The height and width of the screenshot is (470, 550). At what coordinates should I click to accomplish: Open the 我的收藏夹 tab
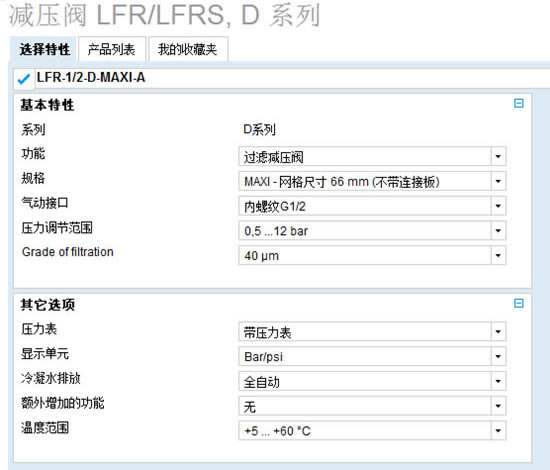pos(188,49)
